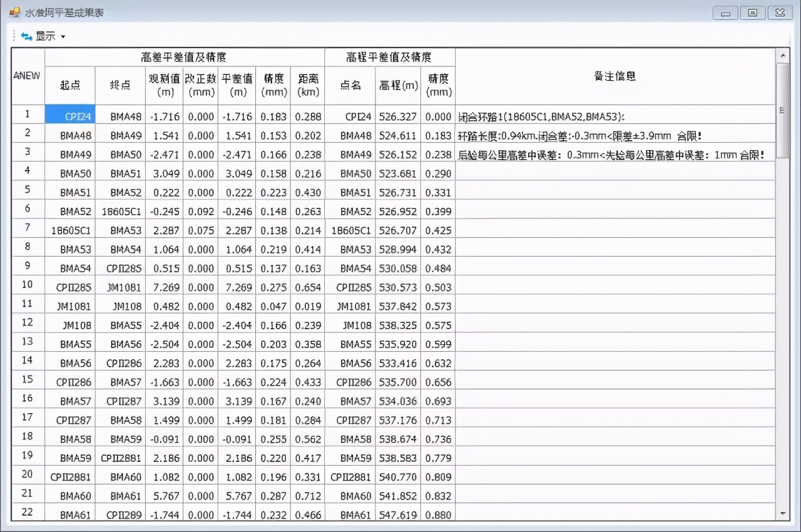
Task: Click the 精度(mm) column header
Action: pos(273,84)
